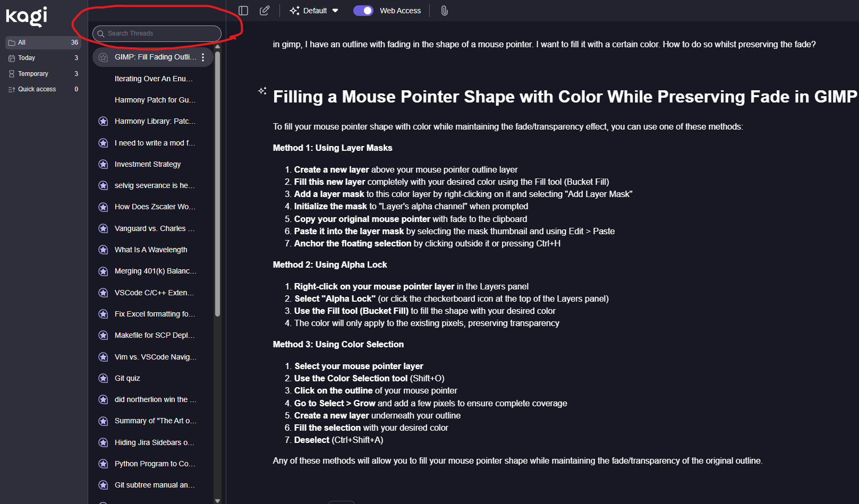The height and width of the screenshot is (504, 859).
Task: Click scrollbar up arrow in thread list
Action: 217,47
